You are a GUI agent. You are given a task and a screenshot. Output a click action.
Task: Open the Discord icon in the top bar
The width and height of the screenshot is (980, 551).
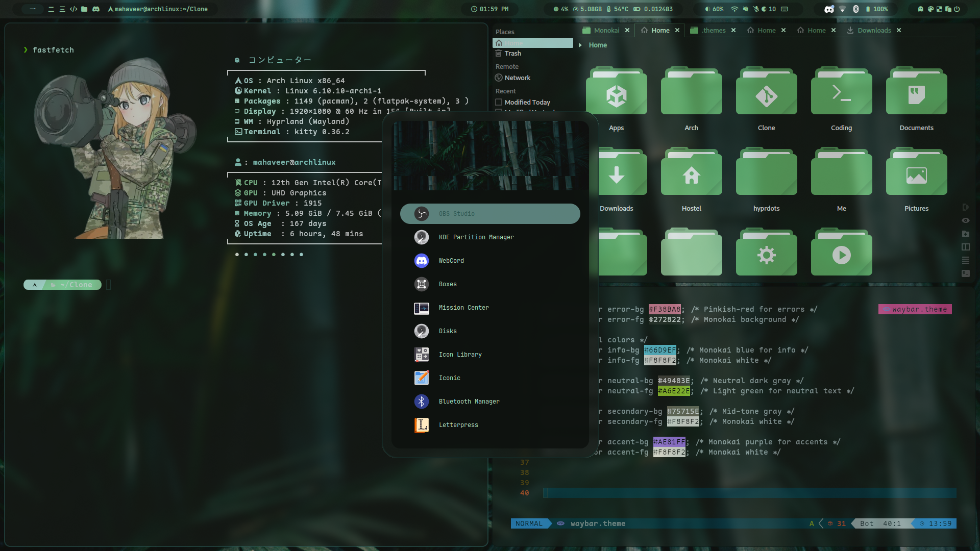96,9
